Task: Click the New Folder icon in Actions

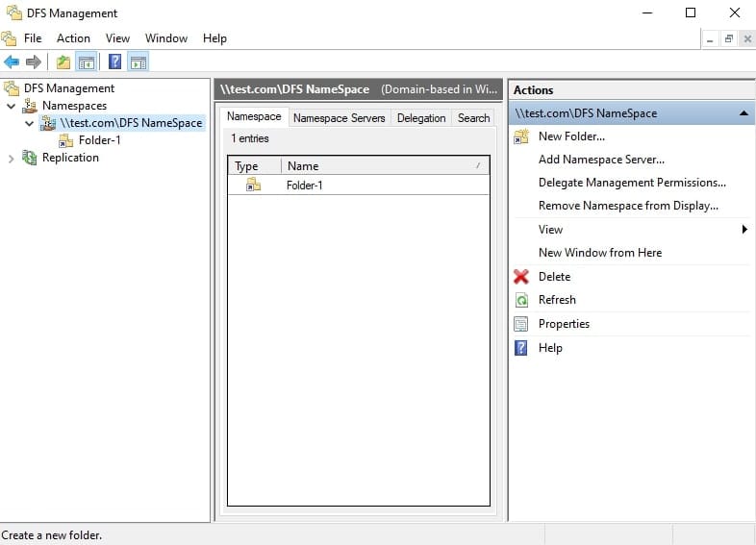Action: coord(521,136)
